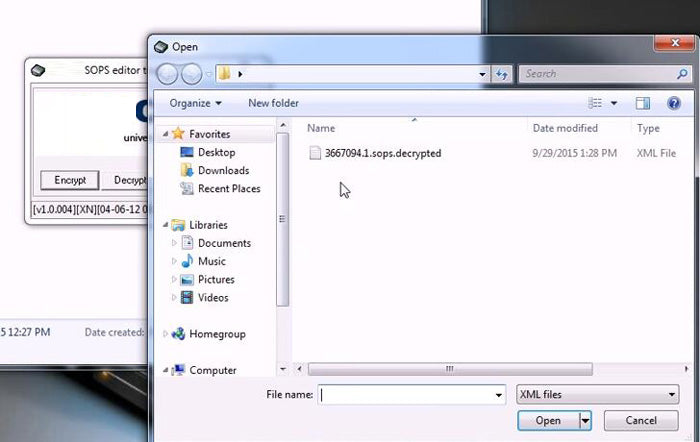Open the address bar history dropdown arrow
Viewport: 700px width, 442px height.
pyautogui.click(x=482, y=74)
